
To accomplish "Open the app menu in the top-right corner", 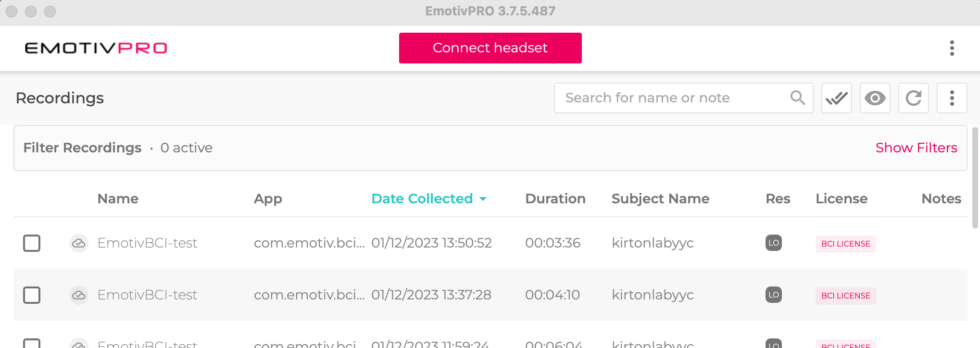I will coord(952,48).
